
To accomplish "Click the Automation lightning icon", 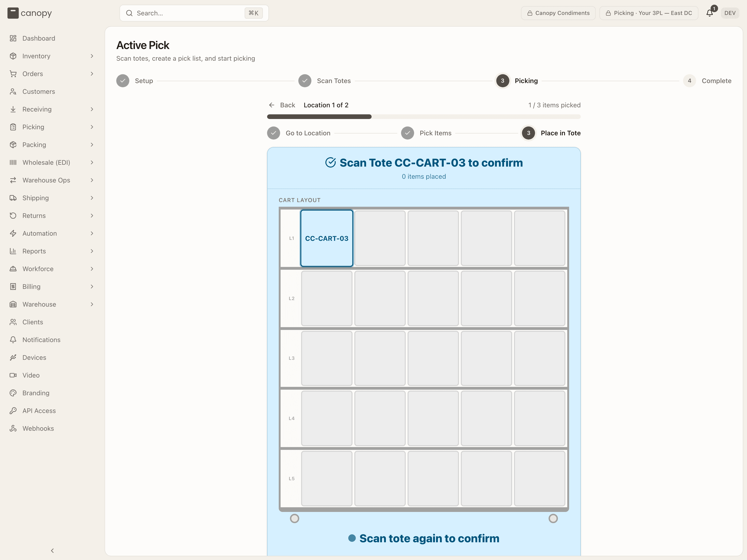I will tap(13, 233).
